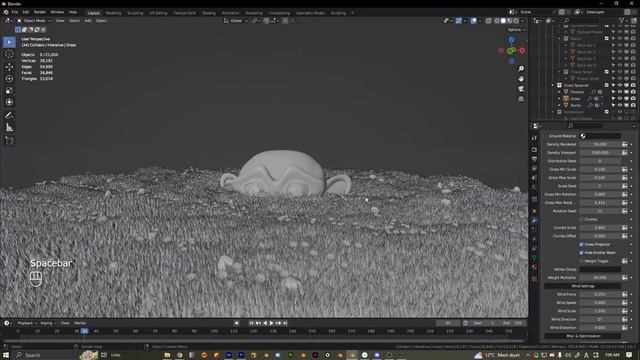
Task: Open the Playback dropdown in timeline
Action: coord(27,323)
